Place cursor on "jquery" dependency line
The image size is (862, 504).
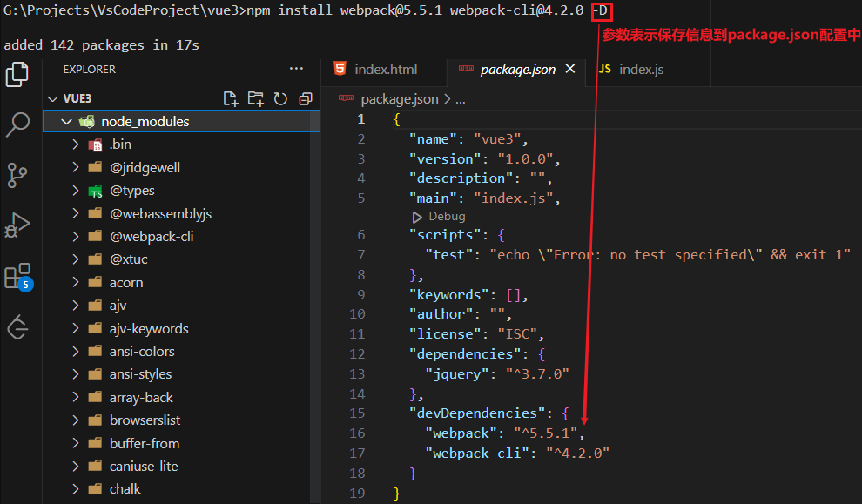pyautogui.click(x=497, y=374)
